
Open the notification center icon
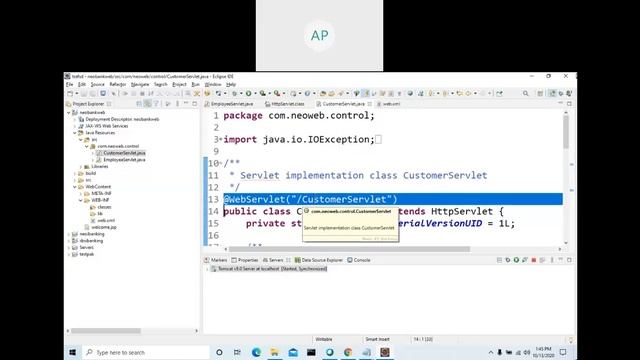pos(563,352)
